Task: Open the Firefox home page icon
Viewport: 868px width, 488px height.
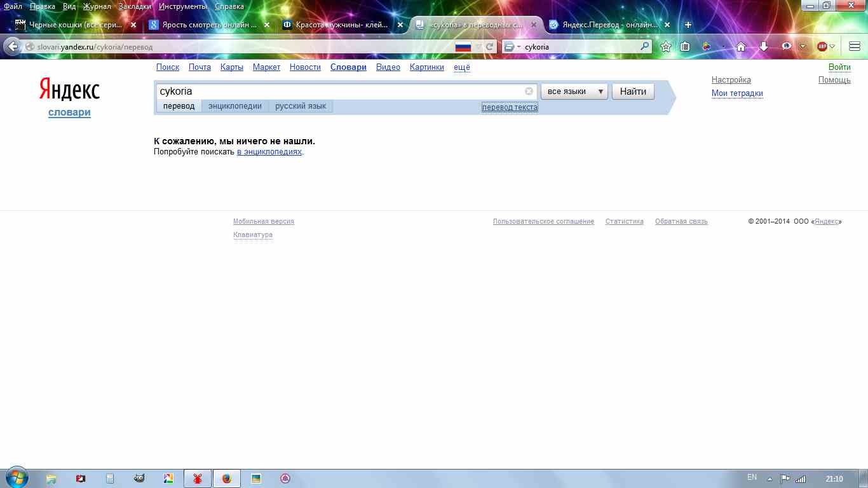Action: [740, 46]
